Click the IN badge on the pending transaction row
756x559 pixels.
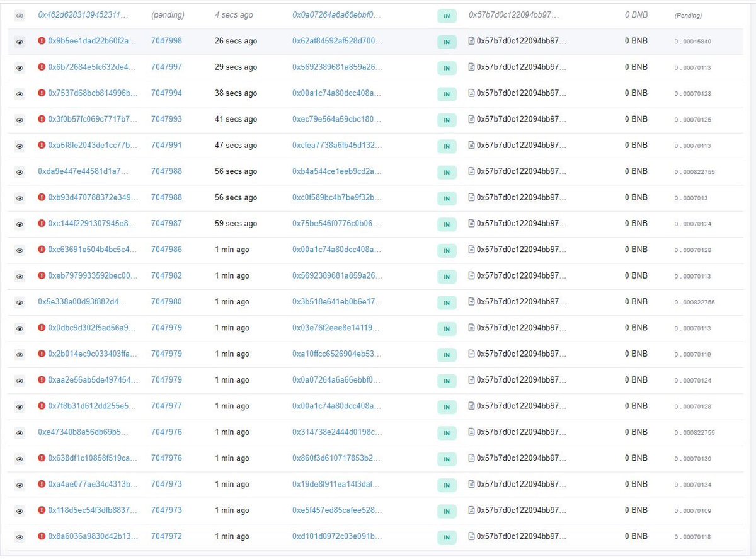(447, 16)
